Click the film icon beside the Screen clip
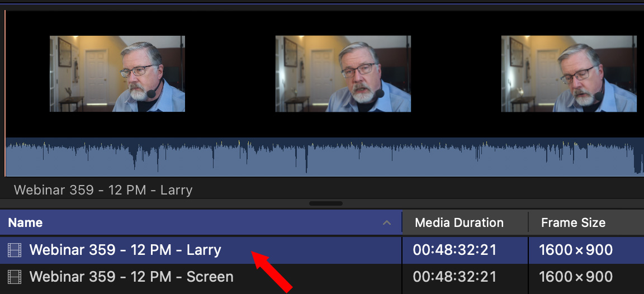 point(15,277)
